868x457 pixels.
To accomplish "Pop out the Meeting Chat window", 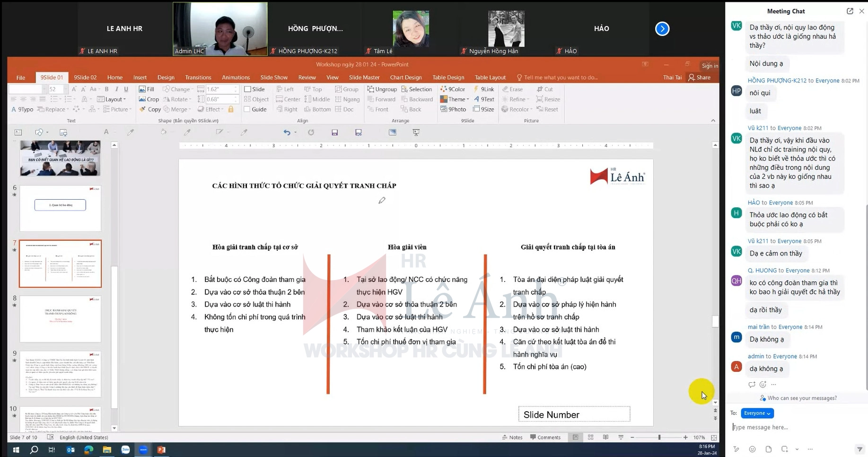I will click(850, 11).
